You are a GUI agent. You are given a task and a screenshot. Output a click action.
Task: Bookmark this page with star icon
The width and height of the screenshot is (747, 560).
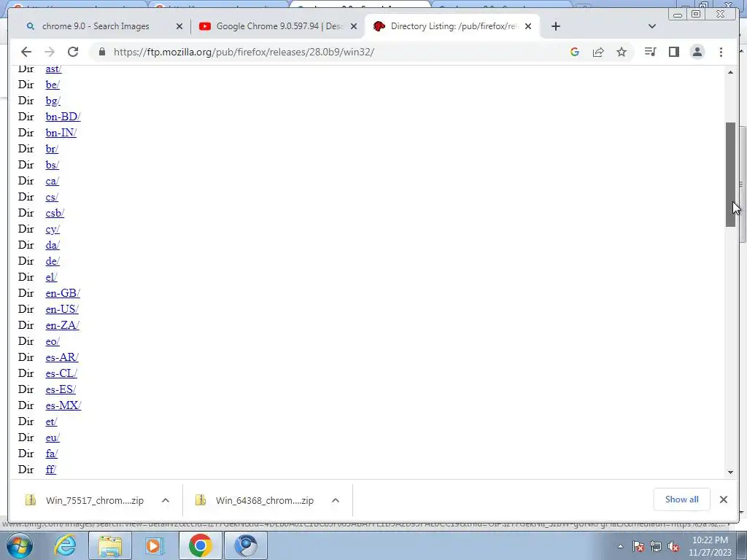(x=622, y=52)
